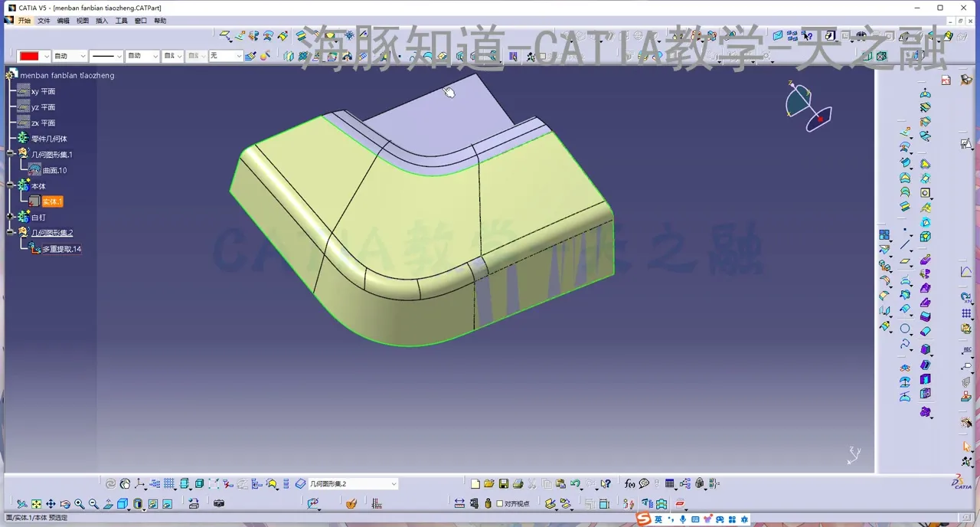Click the Save icon in the bottom standard toolbar
This screenshot has height=527, width=980.
[503, 483]
